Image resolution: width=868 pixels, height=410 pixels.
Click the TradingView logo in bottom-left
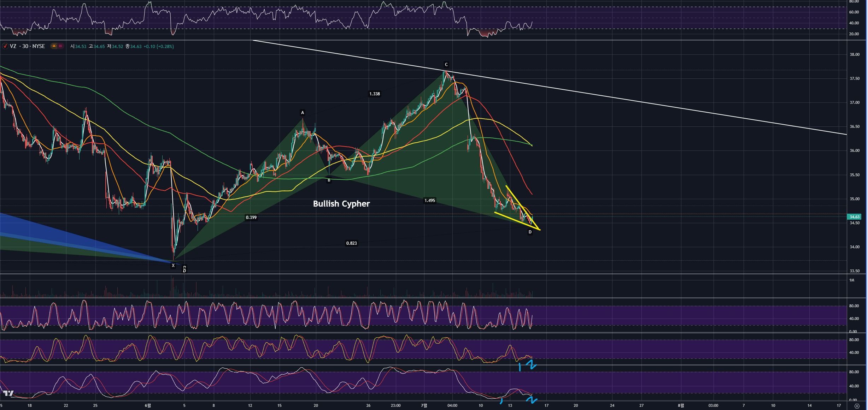pos(8,393)
